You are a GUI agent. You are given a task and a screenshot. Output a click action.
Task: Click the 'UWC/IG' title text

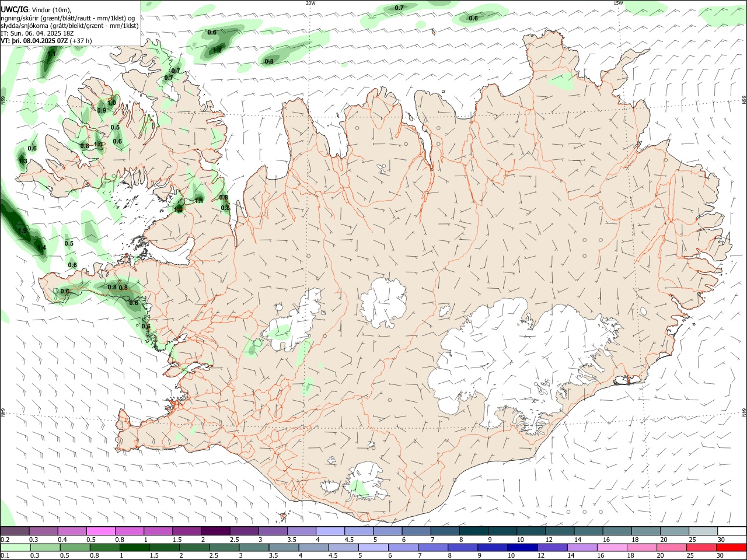coord(13,10)
